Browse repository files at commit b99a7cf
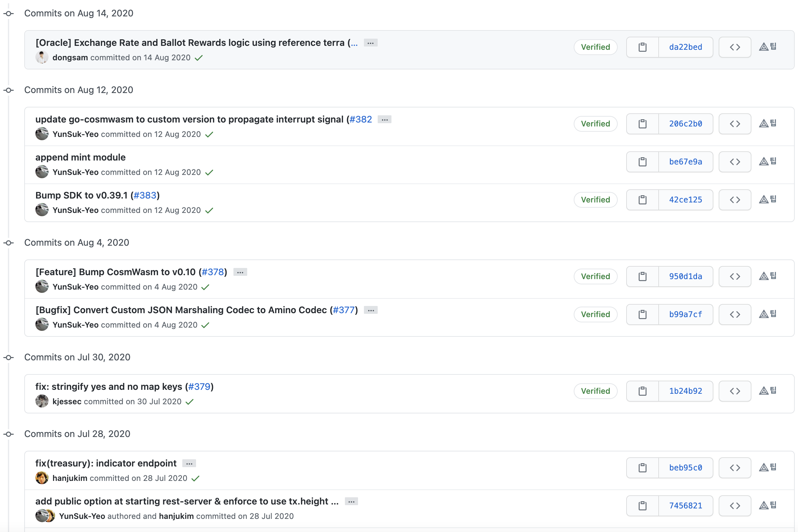This screenshot has width=798, height=532. click(734, 314)
